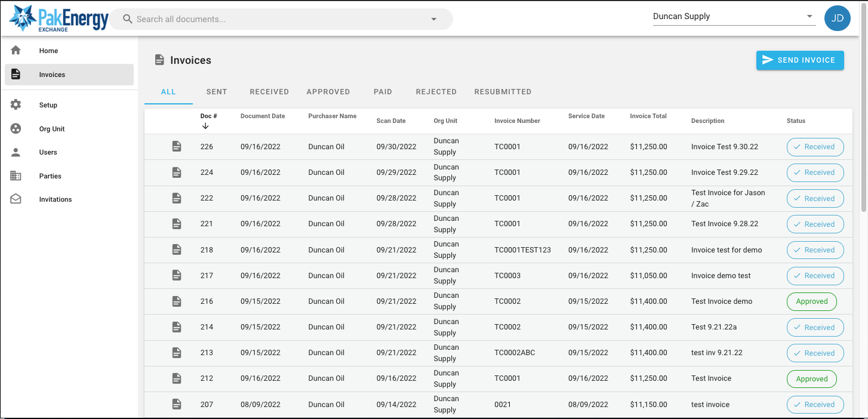Sort by the Scan Date column header
868x419 pixels.
tap(391, 121)
